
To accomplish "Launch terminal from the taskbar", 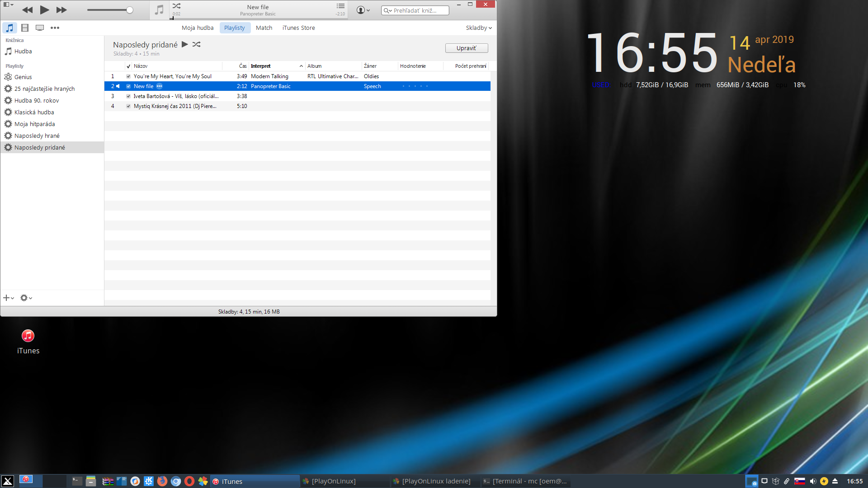I will 77,481.
